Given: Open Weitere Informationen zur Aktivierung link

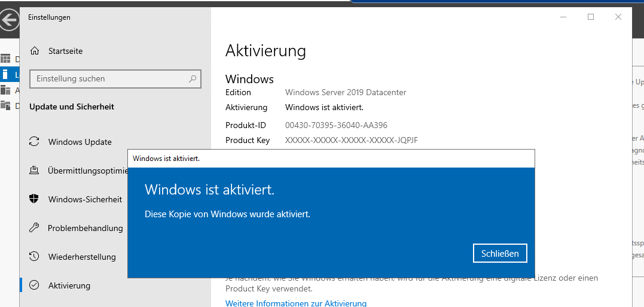Looking at the screenshot, I should 296,303.
